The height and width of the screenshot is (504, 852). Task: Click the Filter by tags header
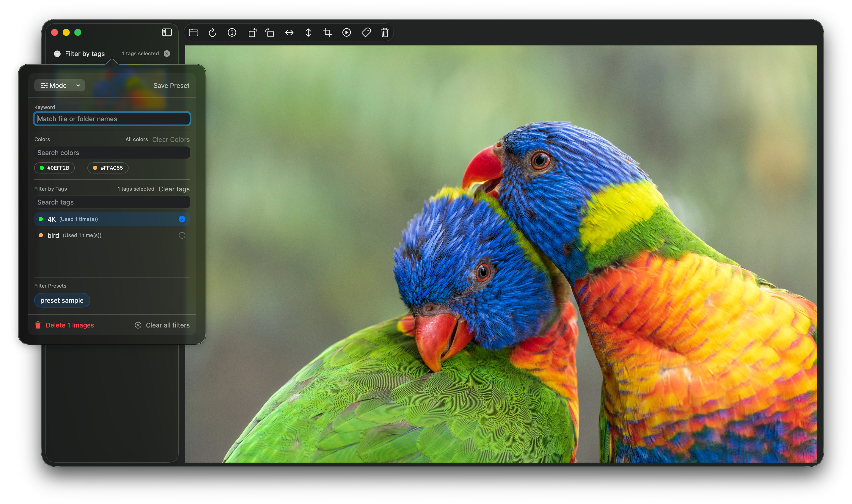[x=85, y=54]
